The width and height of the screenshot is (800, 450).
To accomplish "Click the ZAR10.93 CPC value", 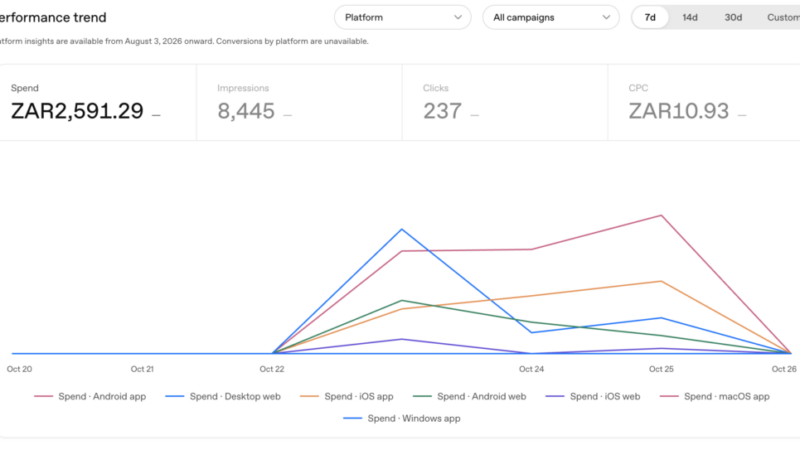I will tap(679, 111).
